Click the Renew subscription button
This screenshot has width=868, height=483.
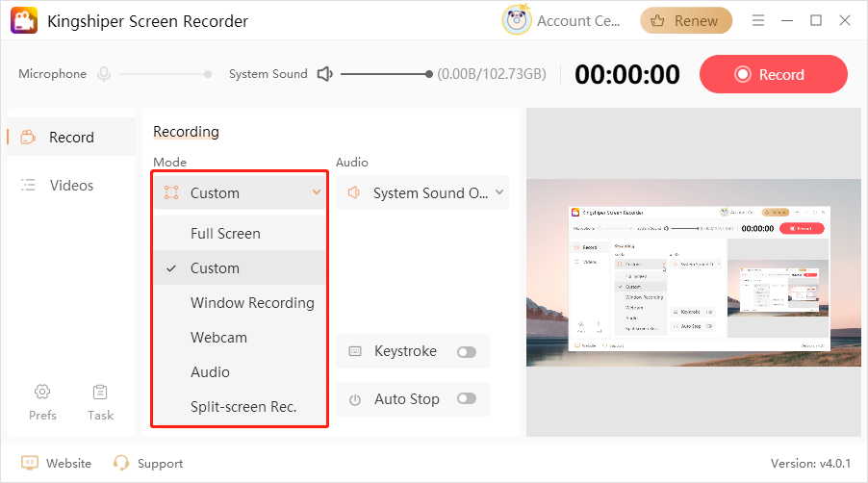pos(686,20)
